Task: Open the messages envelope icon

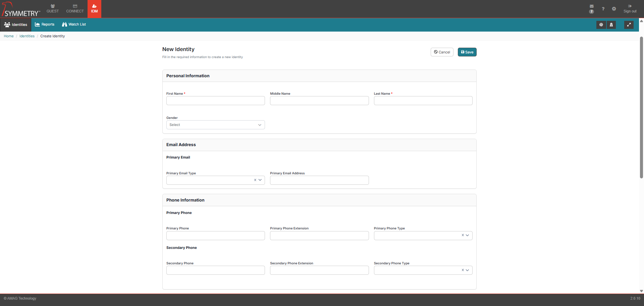Action: coord(591,6)
